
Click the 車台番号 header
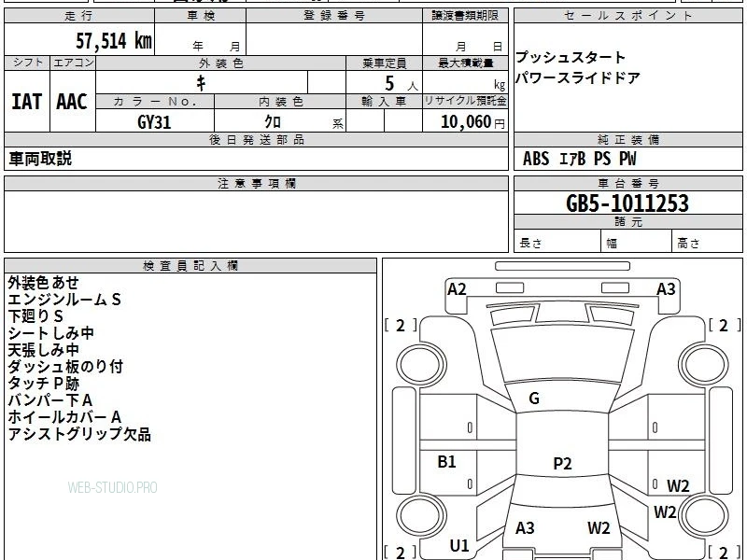(x=627, y=183)
